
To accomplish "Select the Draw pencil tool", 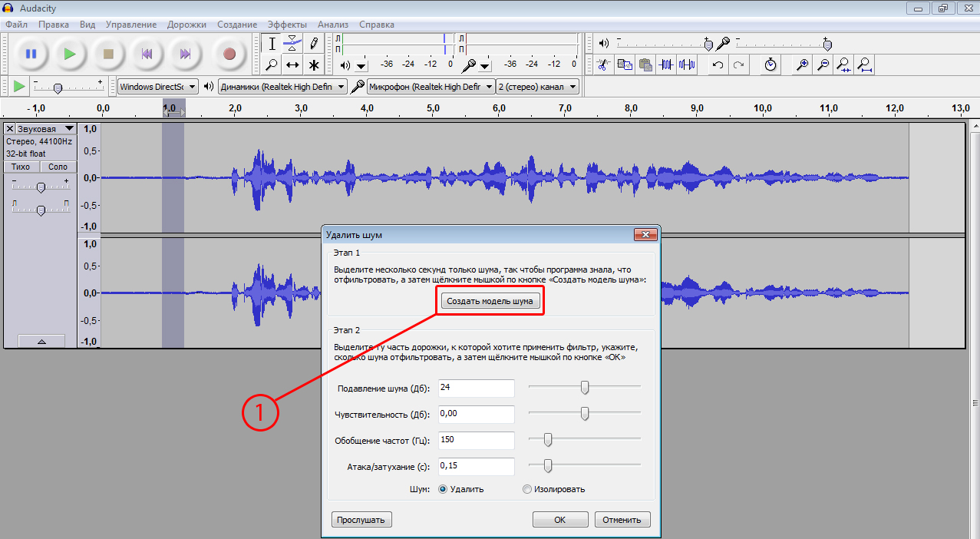I will tap(313, 43).
